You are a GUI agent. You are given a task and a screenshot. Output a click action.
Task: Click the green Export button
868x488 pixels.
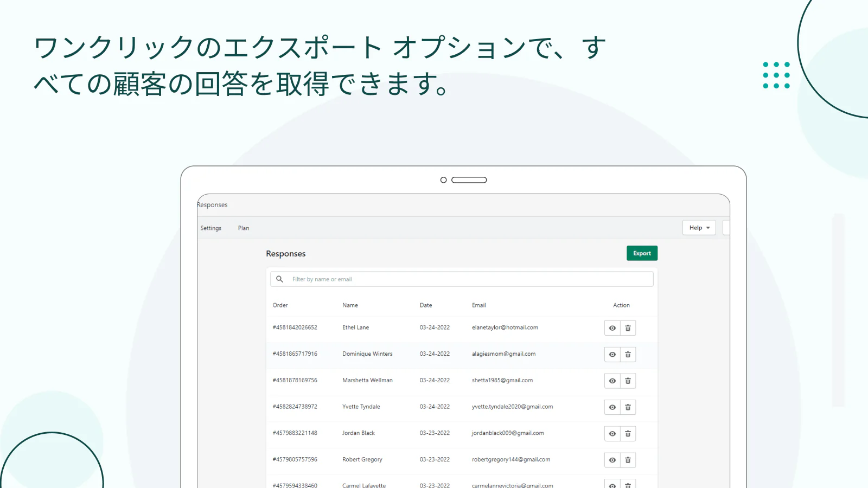(x=642, y=253)
